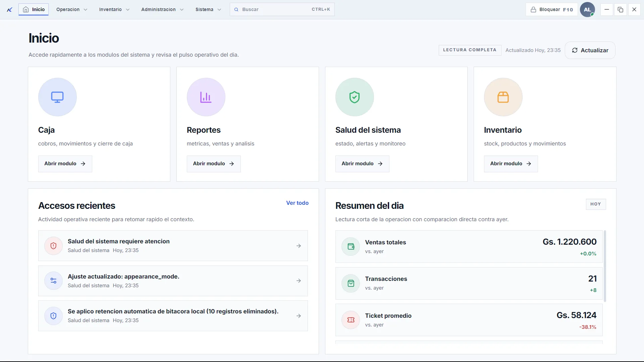Expand the Inventario menu chevron
The height and width of the screenshot is (362, 644).
pyautogui.click(x=127, y=10)
